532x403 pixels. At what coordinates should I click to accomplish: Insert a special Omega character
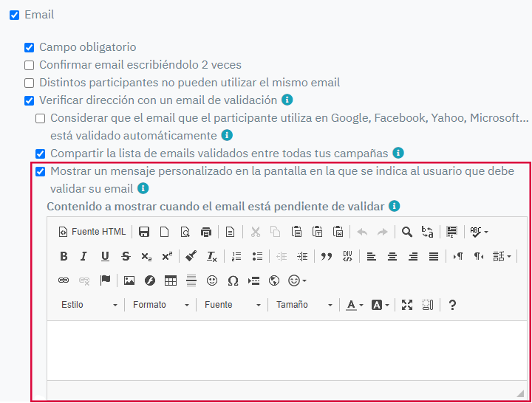tap(233, 280)
